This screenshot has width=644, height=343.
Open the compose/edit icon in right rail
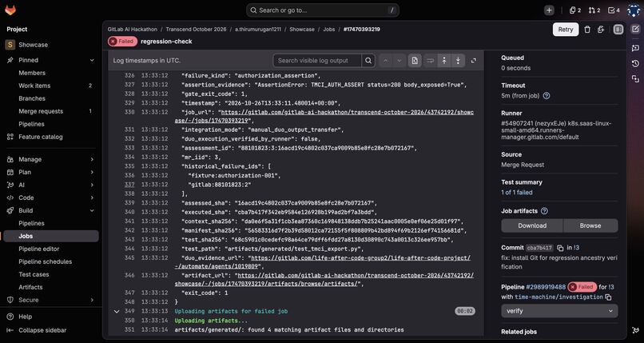click(635, 29)
